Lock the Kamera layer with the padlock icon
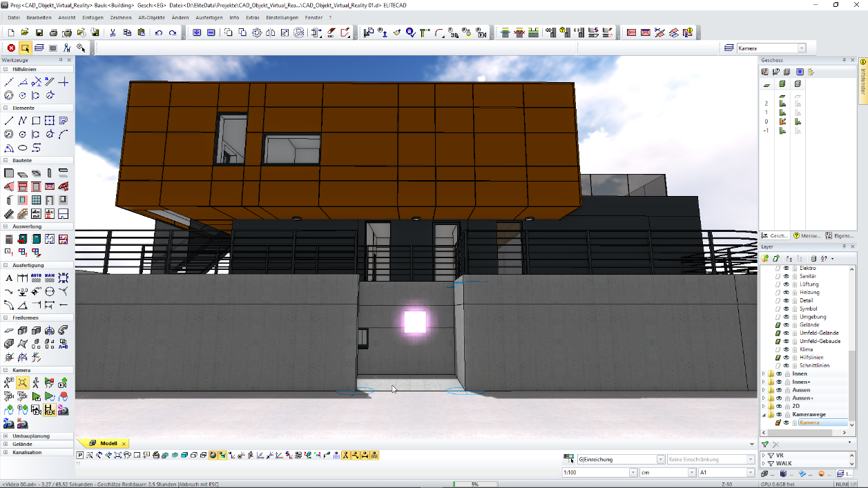 point(794,422)
